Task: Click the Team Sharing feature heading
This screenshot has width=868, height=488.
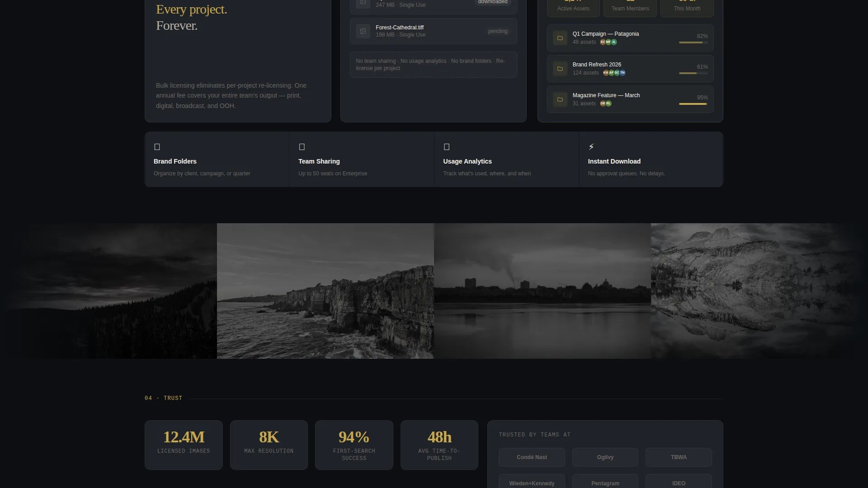Action: tap(319, 161)
